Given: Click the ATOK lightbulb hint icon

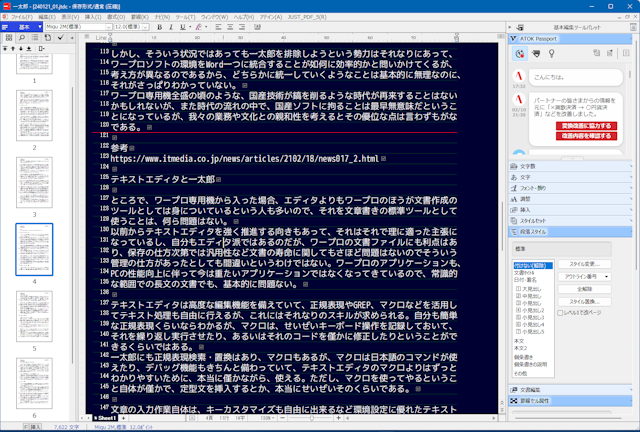Looking at the screenshot, I should click(x=551, y=53).
